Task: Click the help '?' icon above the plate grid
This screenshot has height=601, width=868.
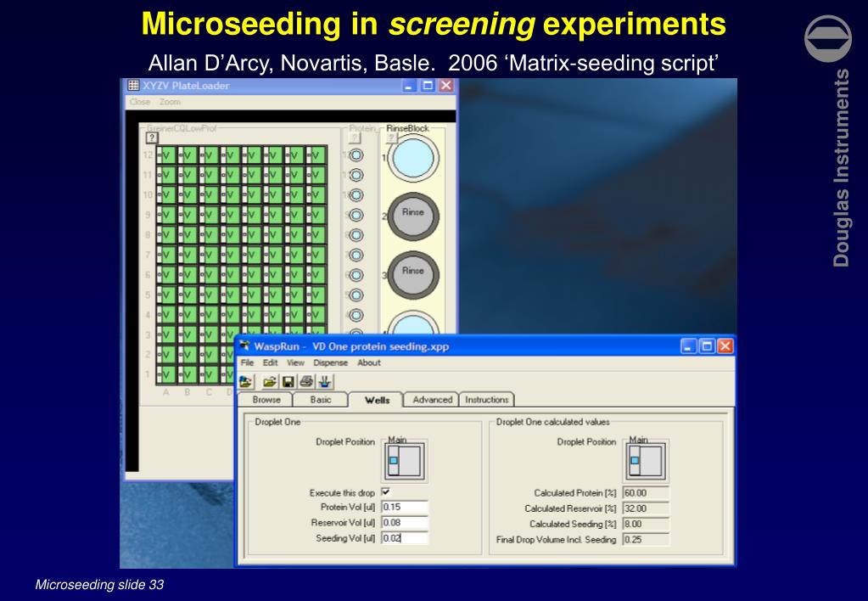Action: (x=152, y=138)
